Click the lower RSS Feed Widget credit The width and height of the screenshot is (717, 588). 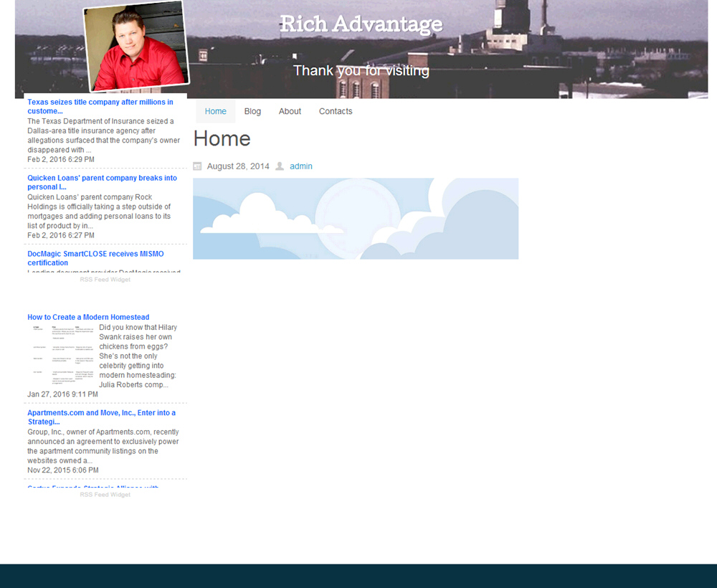[x=105, y=495]
